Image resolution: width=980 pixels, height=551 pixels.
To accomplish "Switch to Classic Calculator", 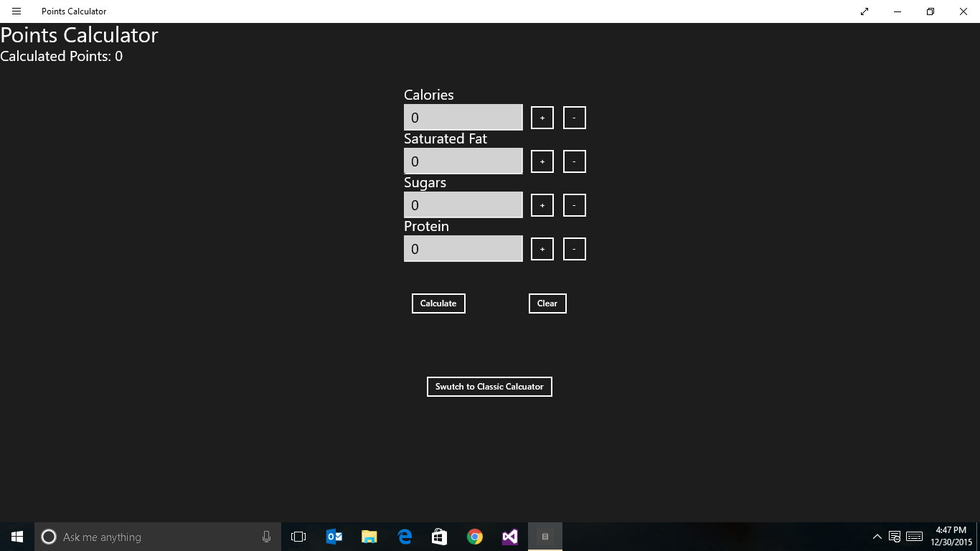I will click(489, 387).
